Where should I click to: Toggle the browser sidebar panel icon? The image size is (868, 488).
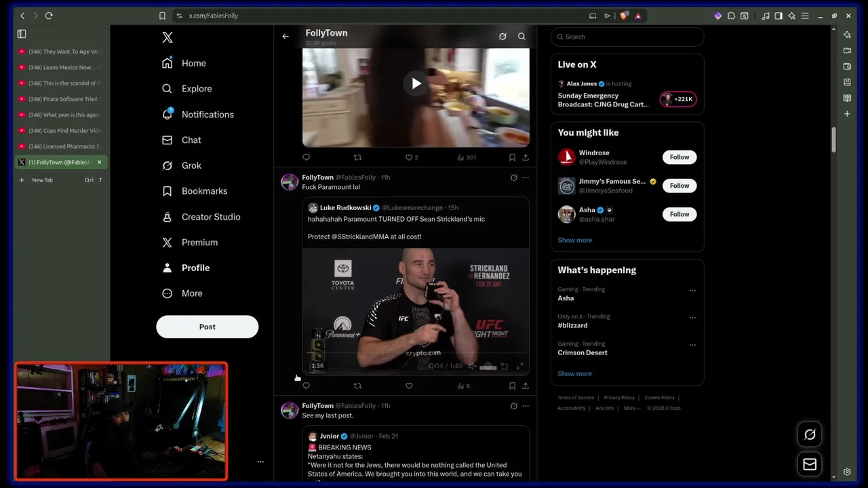click(778, 16)
